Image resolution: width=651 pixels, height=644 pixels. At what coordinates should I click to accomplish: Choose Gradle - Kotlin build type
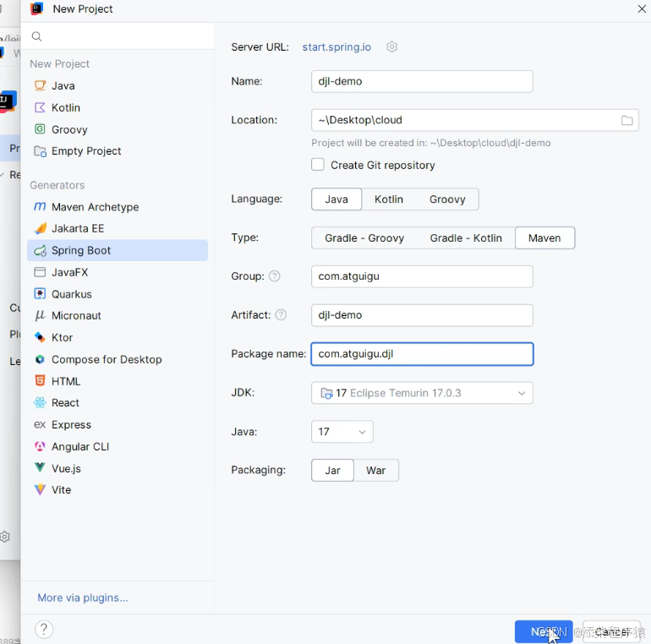point(466,238)
